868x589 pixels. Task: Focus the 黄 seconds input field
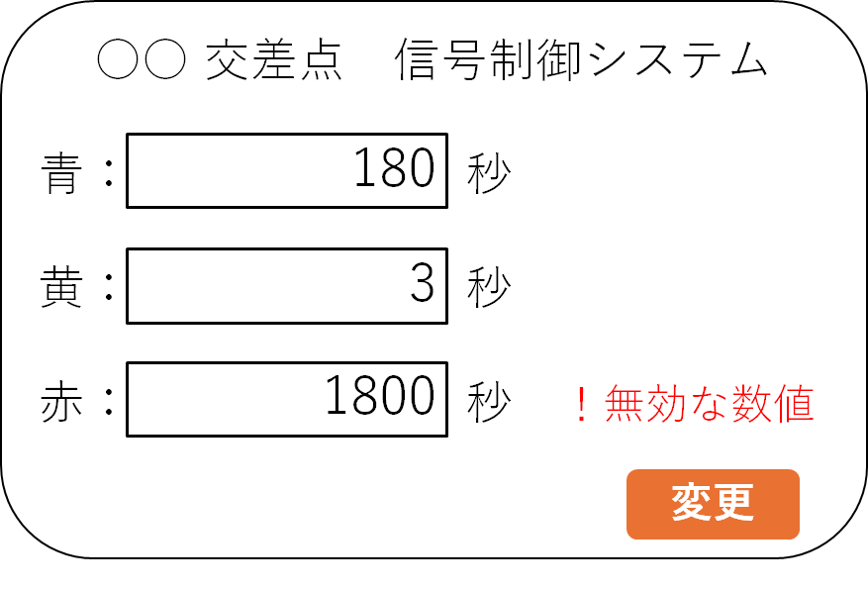[287, 285]
